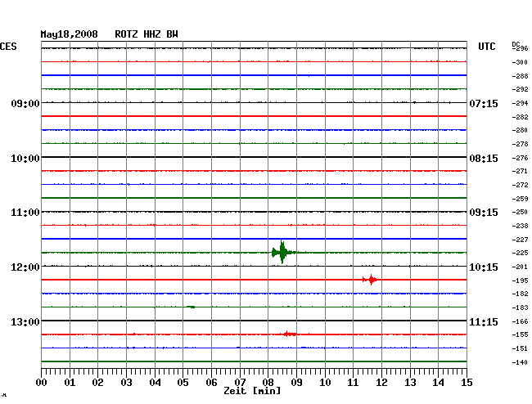
Task: Click the Zeit [min] axis title
Action: point(252,391)
